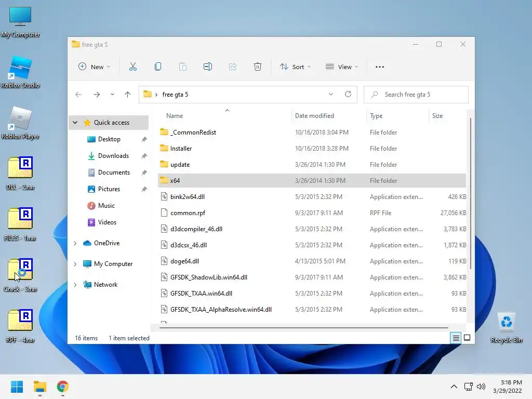The height and width of the screenshot is (399, 532).
Task: Select My Computer desktop icon
Action: pyautogui.click(x=20, y=22)
